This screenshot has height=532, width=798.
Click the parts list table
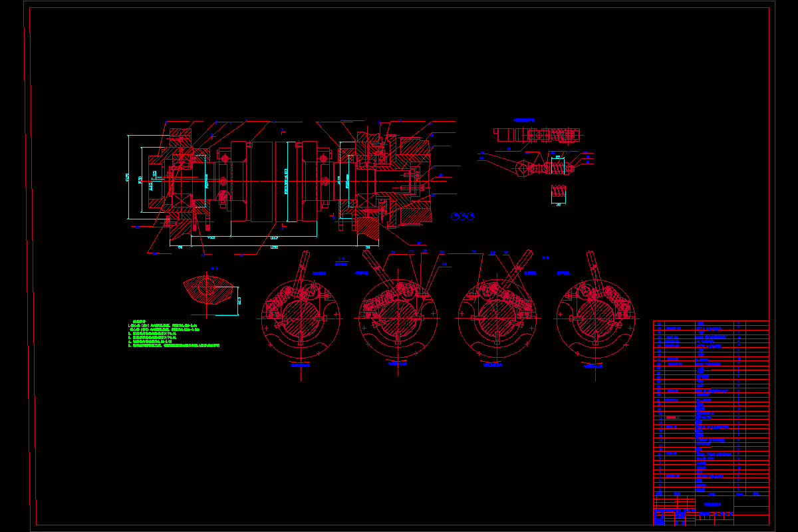tap(712, 409)
